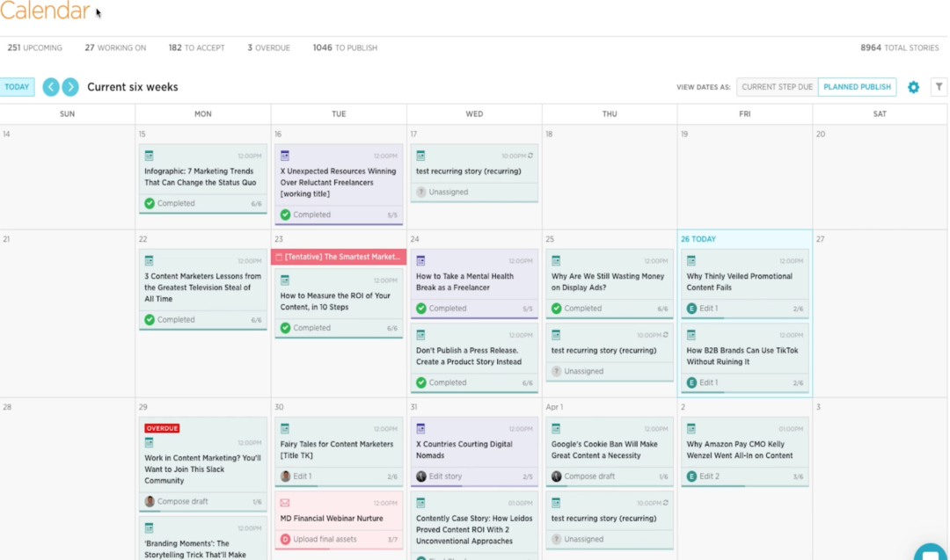Click the 3 Overdue status filter
Viewport: 950px width, 560px height.
pyautogui.click(x=268, y=47)
